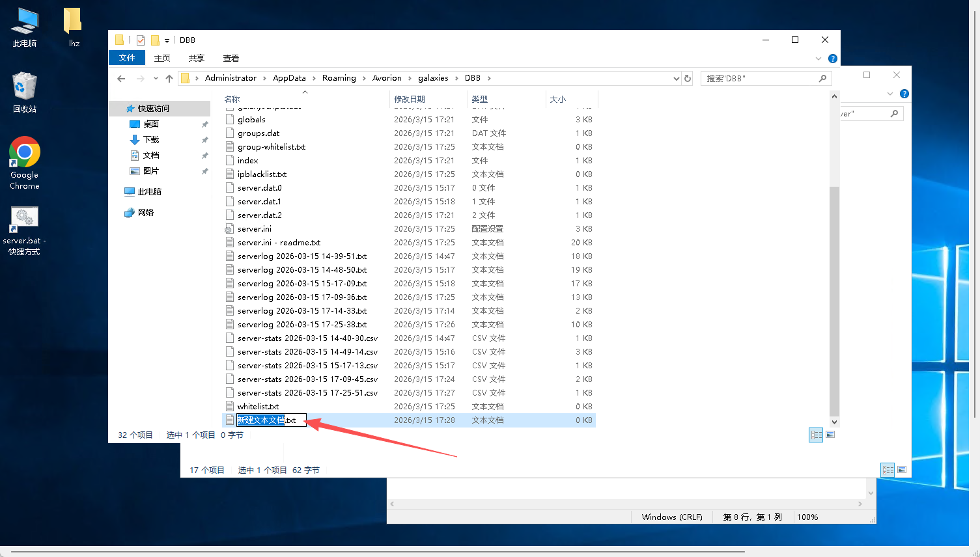Switch to details view layout

pos(815,435)
